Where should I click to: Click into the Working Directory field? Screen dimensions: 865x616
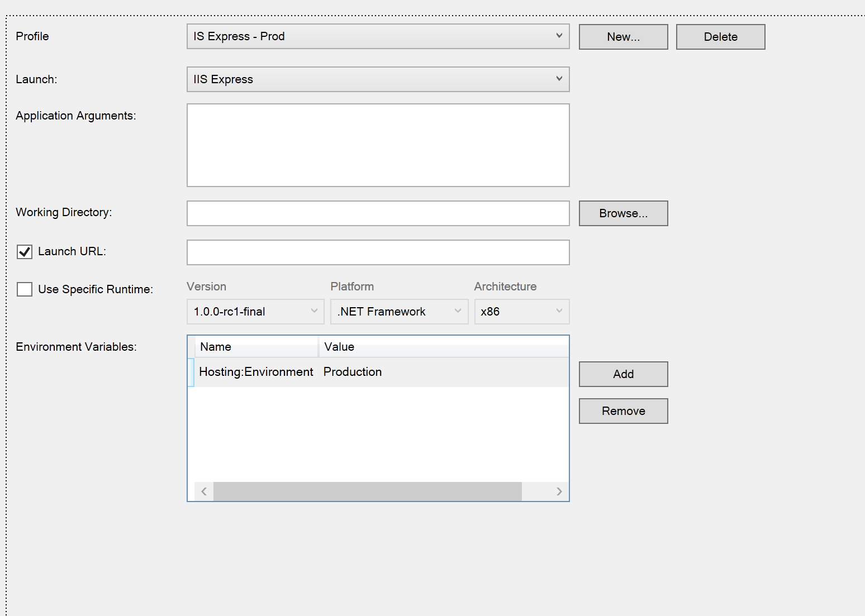(378, 213)
